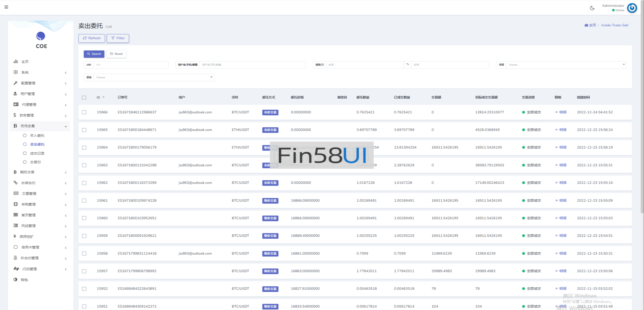Image resolution: width=644 pixels, height=310 pixels.
Task: Click the 系统 gear icon in sidebar
Action: [16, 72]
